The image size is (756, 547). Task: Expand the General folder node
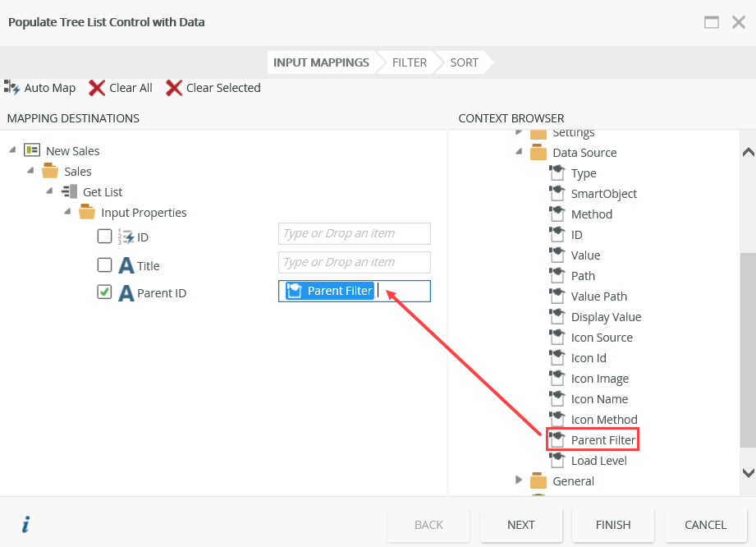tap(518, 480)
